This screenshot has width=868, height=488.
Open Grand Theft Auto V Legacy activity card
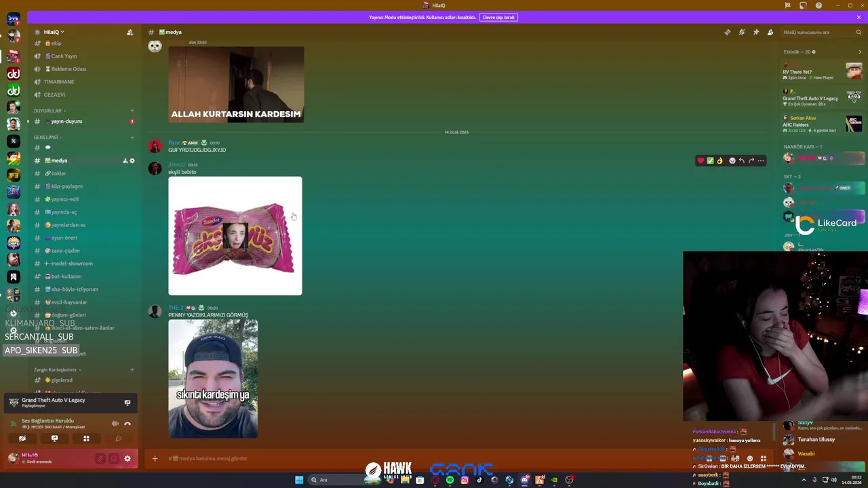coord(823,98)
